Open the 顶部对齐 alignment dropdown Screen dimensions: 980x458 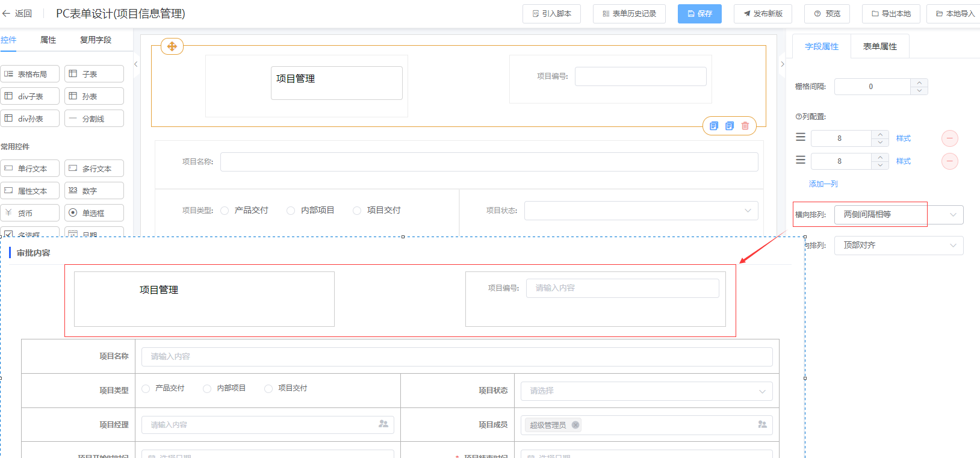coord(898,246)
